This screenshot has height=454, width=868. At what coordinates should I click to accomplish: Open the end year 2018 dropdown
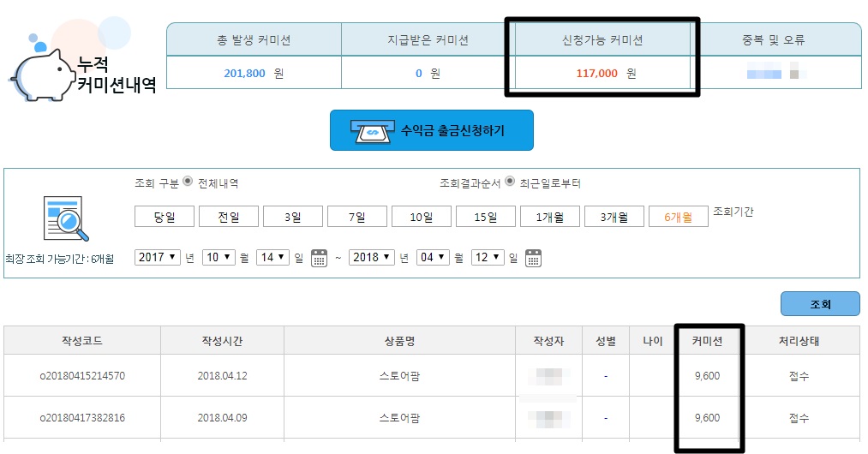point(372,257)
